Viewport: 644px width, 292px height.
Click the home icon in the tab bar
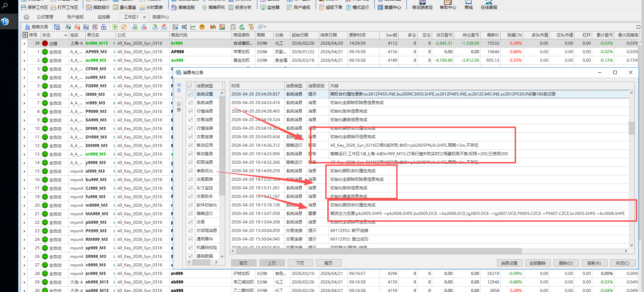[x=26, y=17]
